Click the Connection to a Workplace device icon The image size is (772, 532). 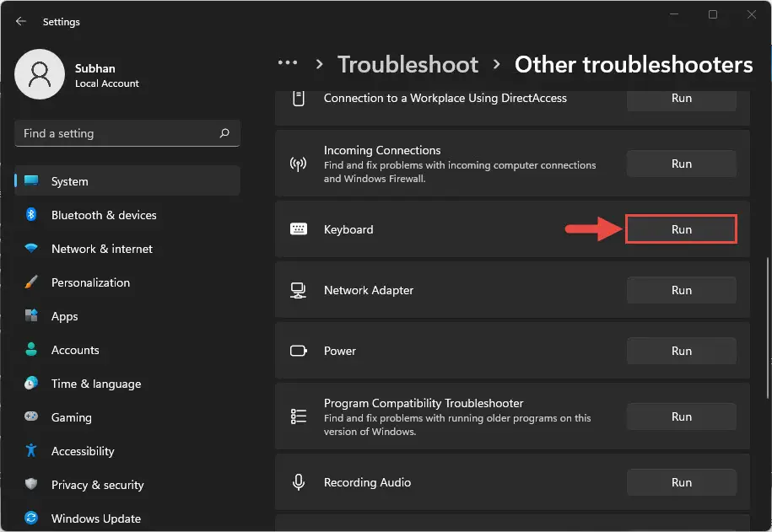coord(298,98)
